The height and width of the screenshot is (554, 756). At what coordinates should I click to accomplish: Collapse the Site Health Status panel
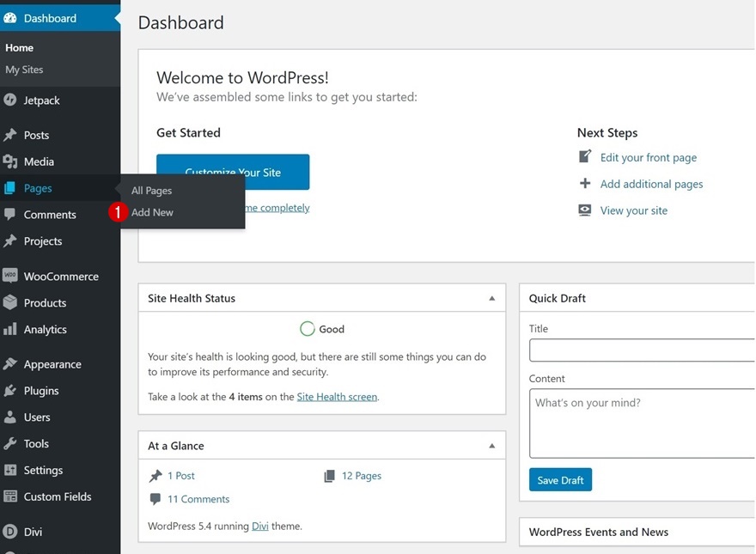pyautogui.click(x=491, y=299)
